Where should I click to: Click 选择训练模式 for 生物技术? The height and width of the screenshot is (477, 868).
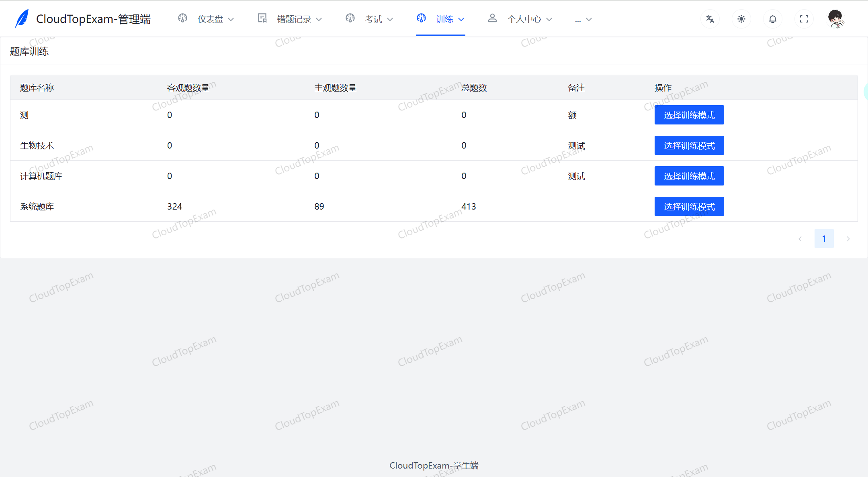tap(689, 145)
